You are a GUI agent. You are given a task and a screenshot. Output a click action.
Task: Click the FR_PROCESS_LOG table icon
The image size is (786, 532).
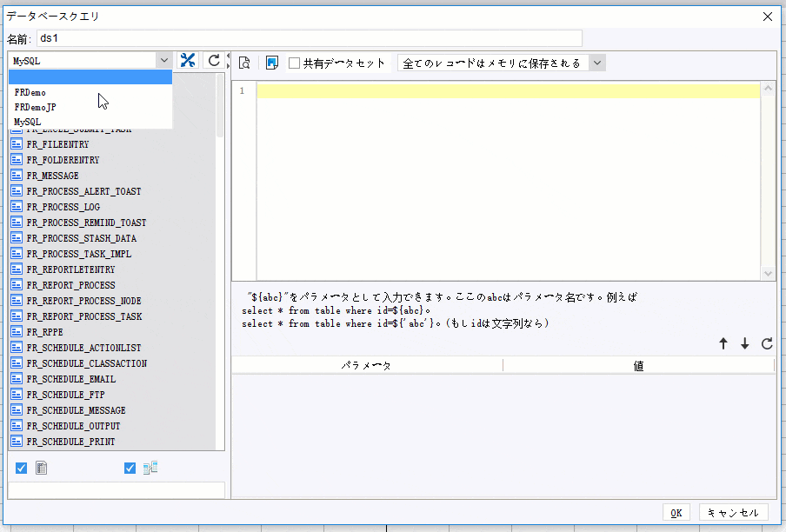17,206
